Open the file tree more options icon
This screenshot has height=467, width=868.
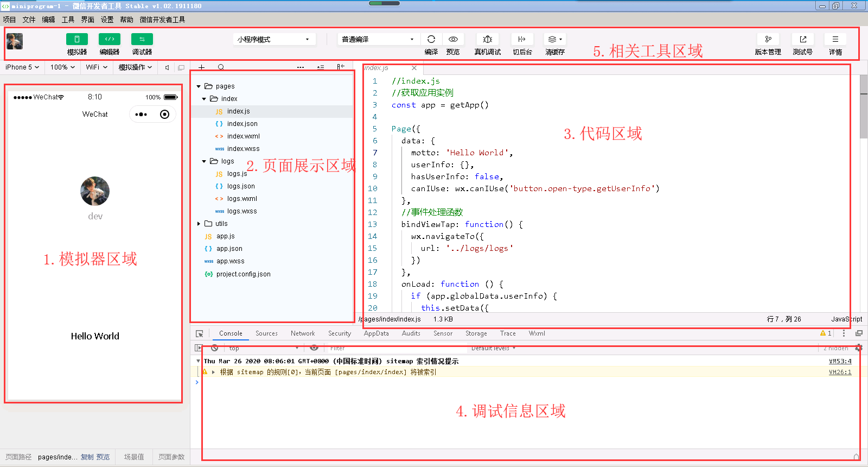tap(301, 67)
